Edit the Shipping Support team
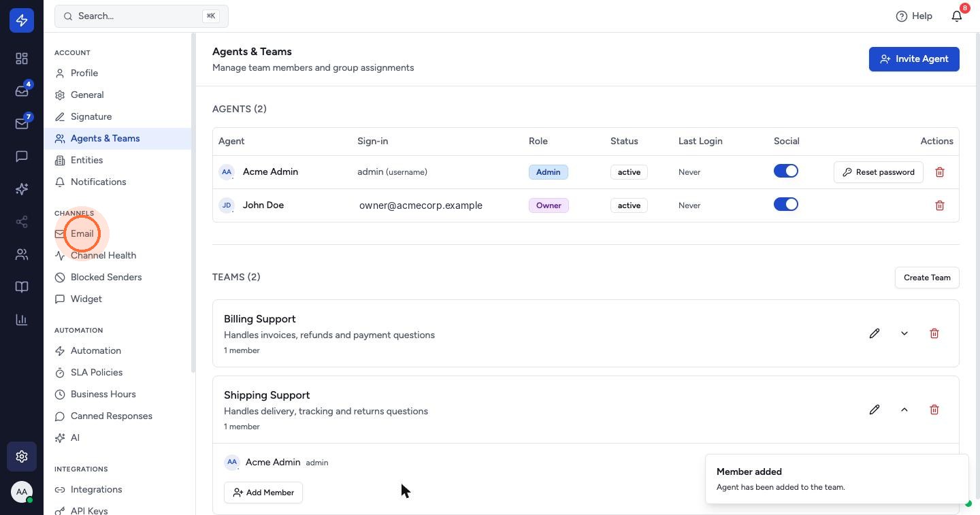Image resolution: width=980 pixels, height=515 pixels. point(875,410)
